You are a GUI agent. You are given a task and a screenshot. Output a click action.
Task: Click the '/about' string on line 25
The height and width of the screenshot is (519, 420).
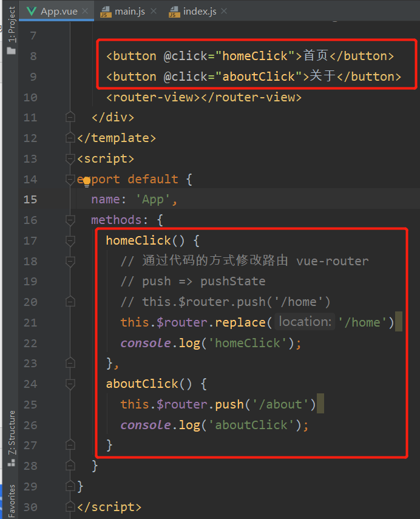click(280, 404)
